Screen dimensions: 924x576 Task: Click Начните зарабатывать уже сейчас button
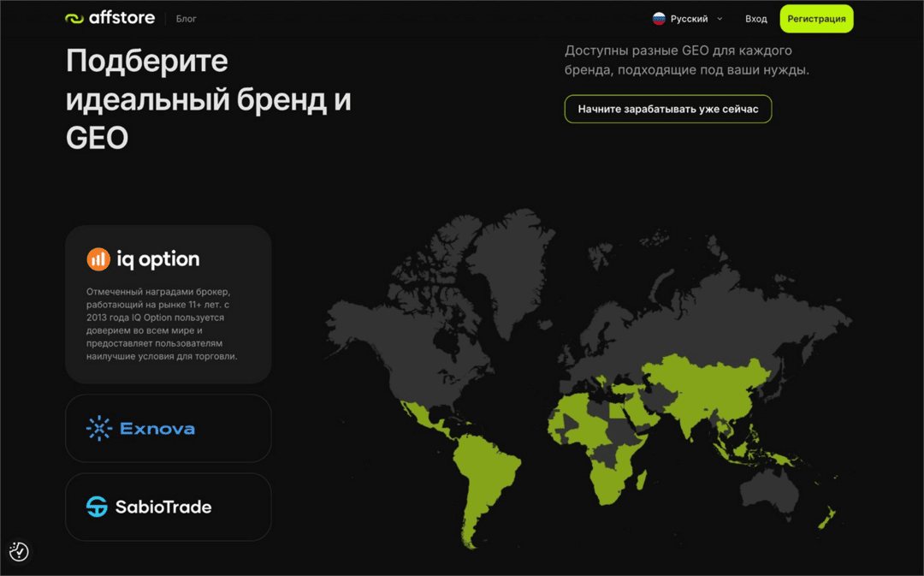point(667,109)
